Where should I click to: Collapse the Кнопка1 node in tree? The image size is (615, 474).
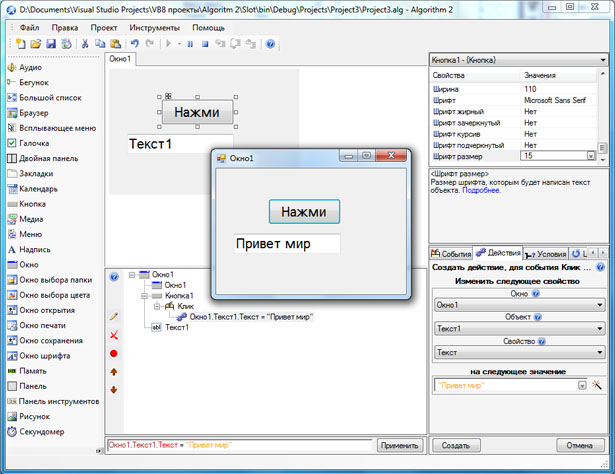[x=143, y=296]
